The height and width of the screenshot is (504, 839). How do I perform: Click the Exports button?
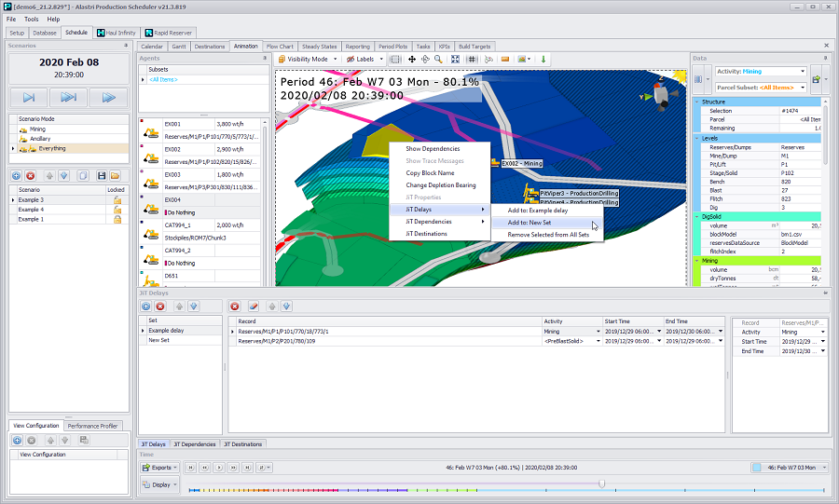coord(158,467)
